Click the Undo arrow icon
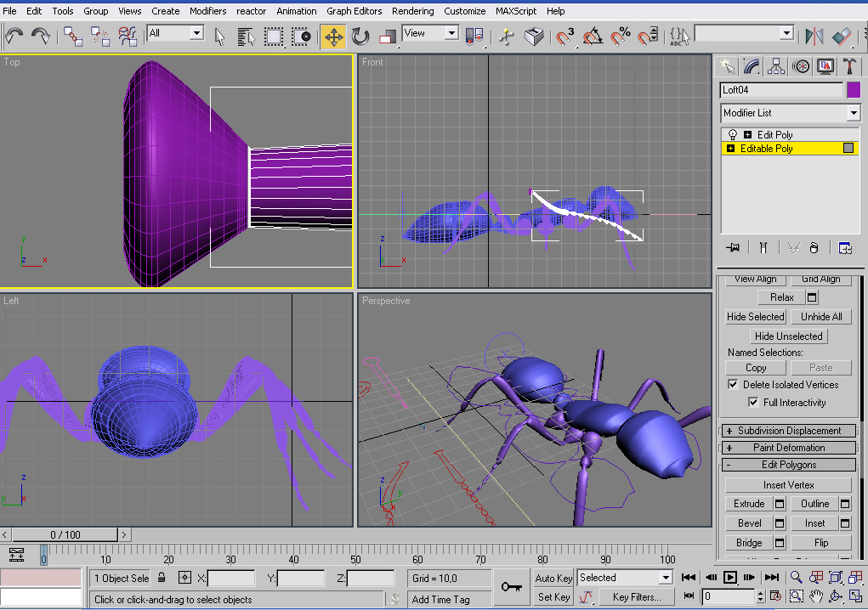The image size is (868, 610). click(14, 37)
